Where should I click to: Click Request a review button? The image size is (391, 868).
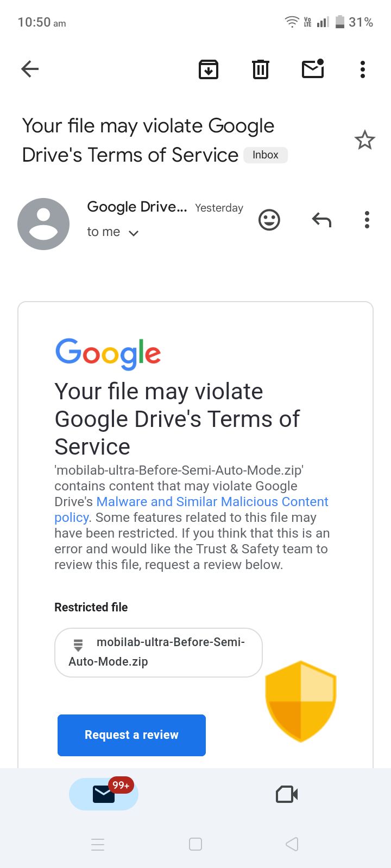click(x=131, y=735)
